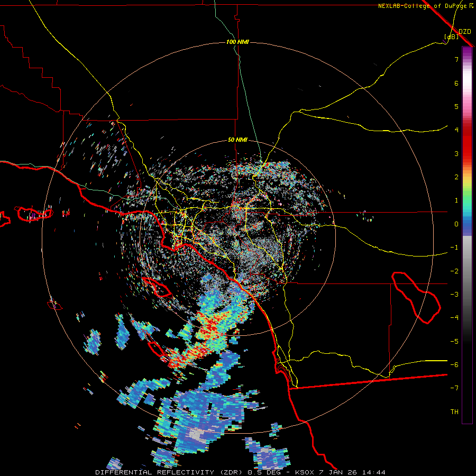Screen dimensions: 476x476
Task: Click the red 3 dB section of the color bar
Action: pos(467,153)
